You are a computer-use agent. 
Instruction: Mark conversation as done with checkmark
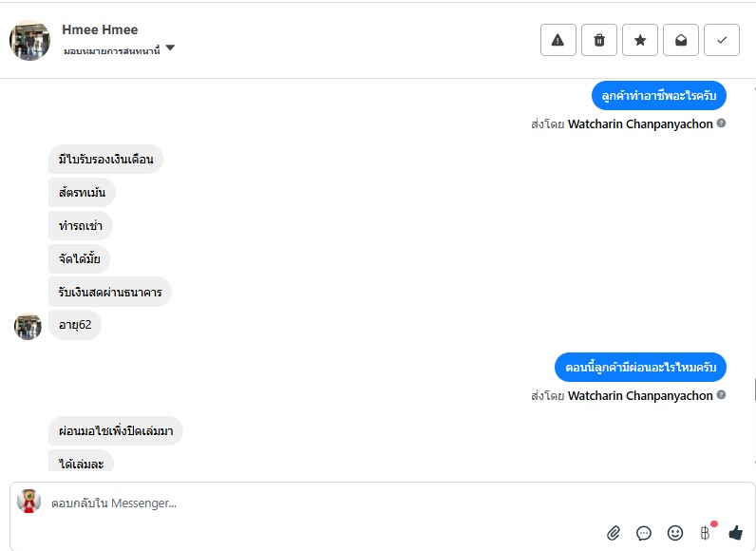[x=722, y=40]
